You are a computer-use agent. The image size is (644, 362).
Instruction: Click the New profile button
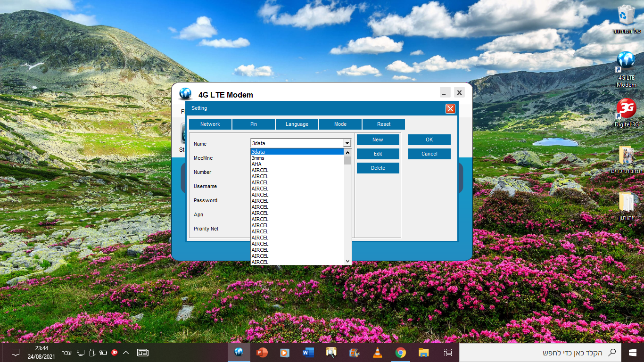click(378, 140)
